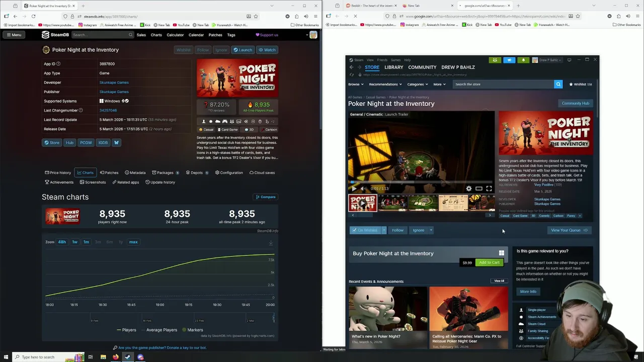Screen dimensions: 644x362
Task: Click the SteamDB search magnifier icon
Action: [130, 35]
